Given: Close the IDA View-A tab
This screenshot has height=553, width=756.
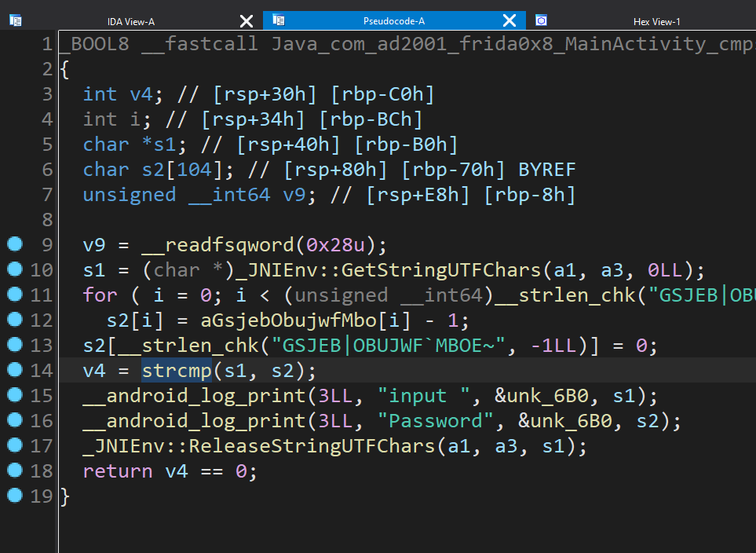Looking at the screenshot, I should pos(247,20).
